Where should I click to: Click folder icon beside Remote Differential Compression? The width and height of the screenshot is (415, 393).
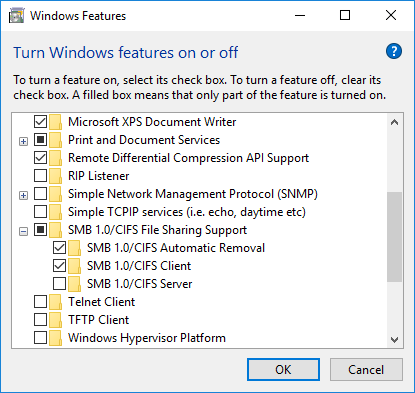(x=55, y=158)
